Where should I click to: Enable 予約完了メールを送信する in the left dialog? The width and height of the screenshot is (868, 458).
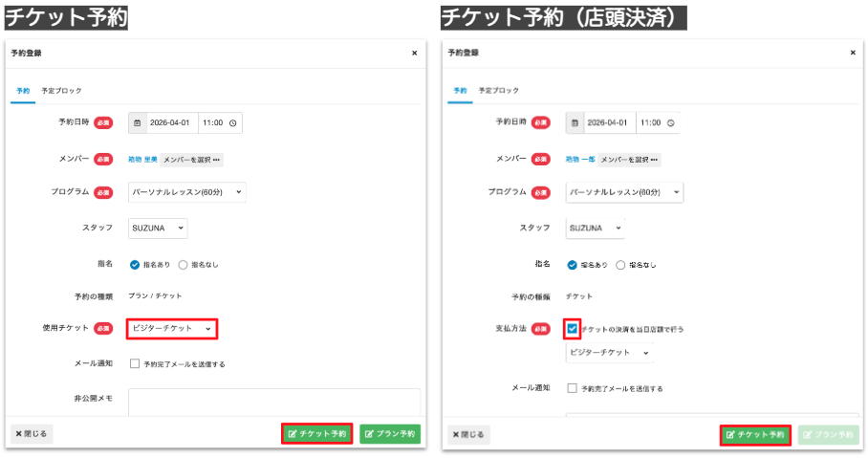point(135,363)
